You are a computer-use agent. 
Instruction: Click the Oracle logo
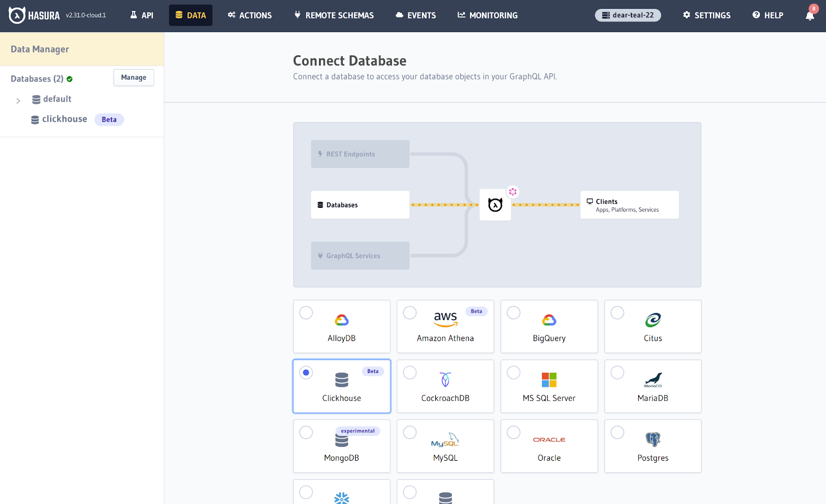(x=549, y=440)
